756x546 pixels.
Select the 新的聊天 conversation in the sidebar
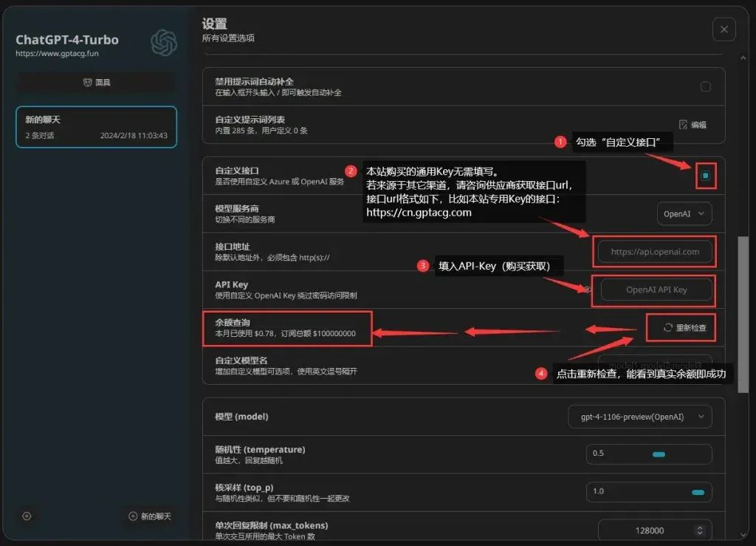(96, 127)
